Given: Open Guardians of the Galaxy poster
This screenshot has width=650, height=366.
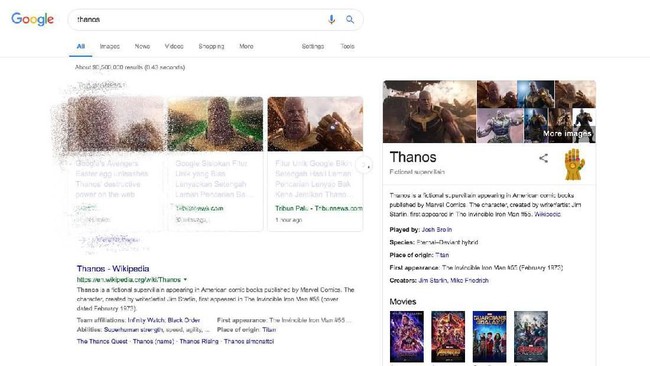Looking at the screenshot, I should pyautogui.click(x=490, y=337).
